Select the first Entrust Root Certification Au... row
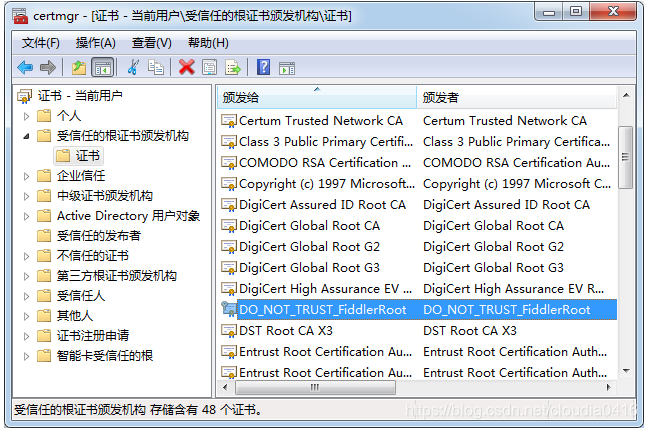 pyautogui.click(x=417, y=352)
